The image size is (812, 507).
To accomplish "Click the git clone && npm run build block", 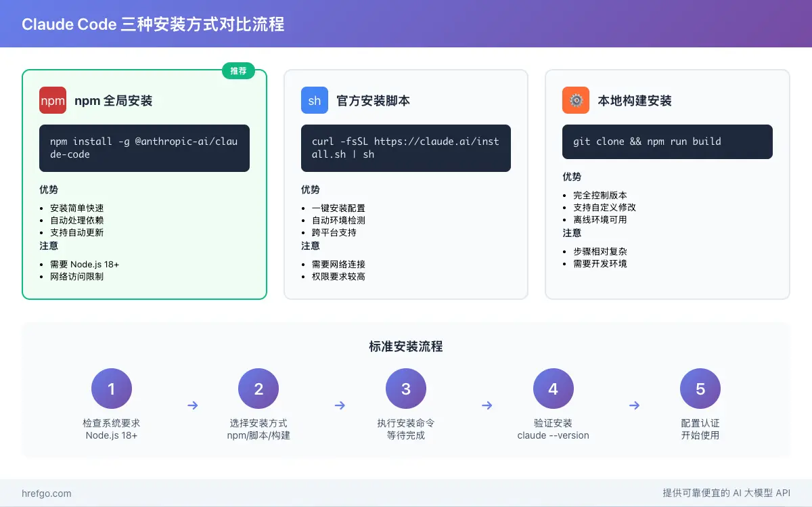I will (x=667, y=141).
